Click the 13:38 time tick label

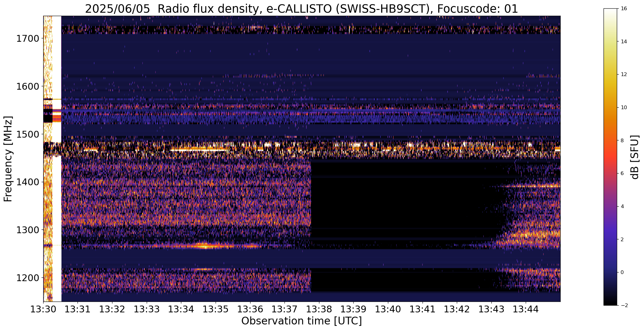pyautogui.click(x=319, y=309)
